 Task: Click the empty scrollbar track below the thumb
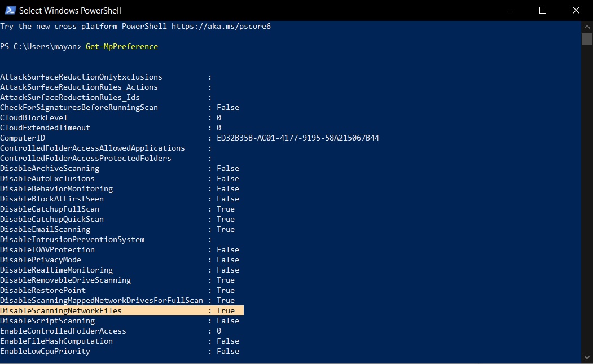587,198
